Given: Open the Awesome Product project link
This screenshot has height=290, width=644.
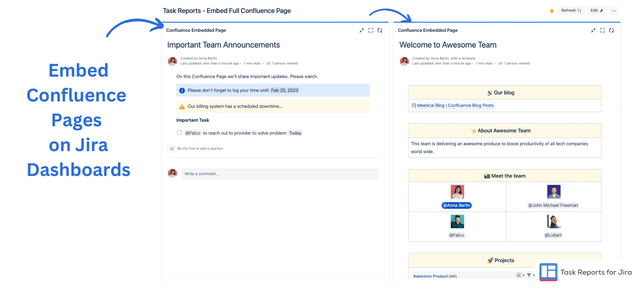Looking at the screenshot, I should 430,276.
